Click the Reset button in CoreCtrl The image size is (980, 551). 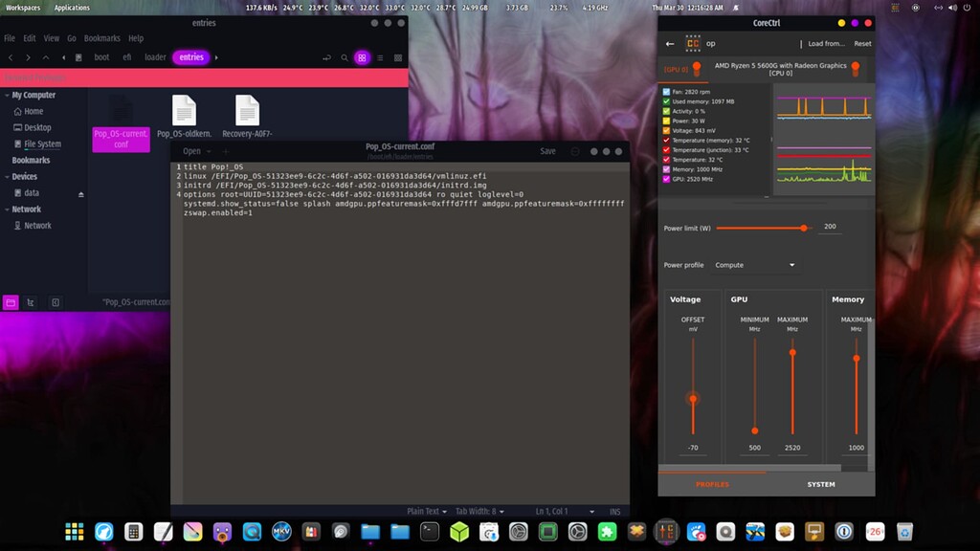pyautogui.click(x=862, y=44)
